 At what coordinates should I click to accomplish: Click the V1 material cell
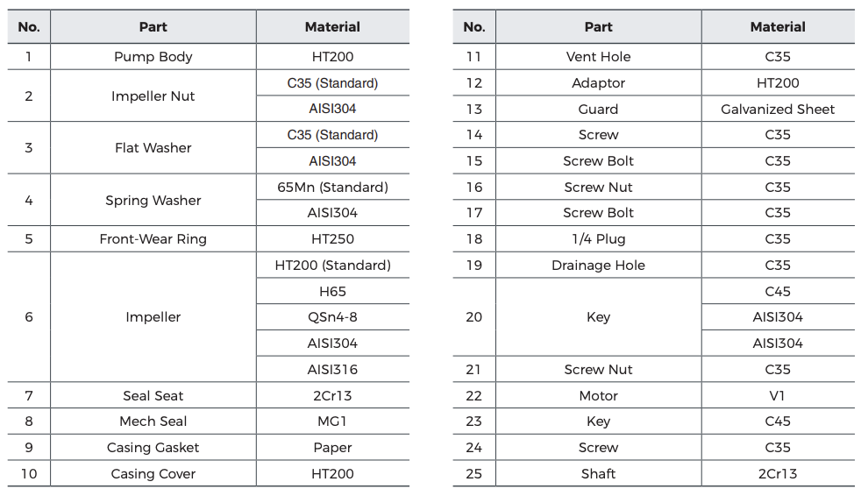[x=777, y=396]
